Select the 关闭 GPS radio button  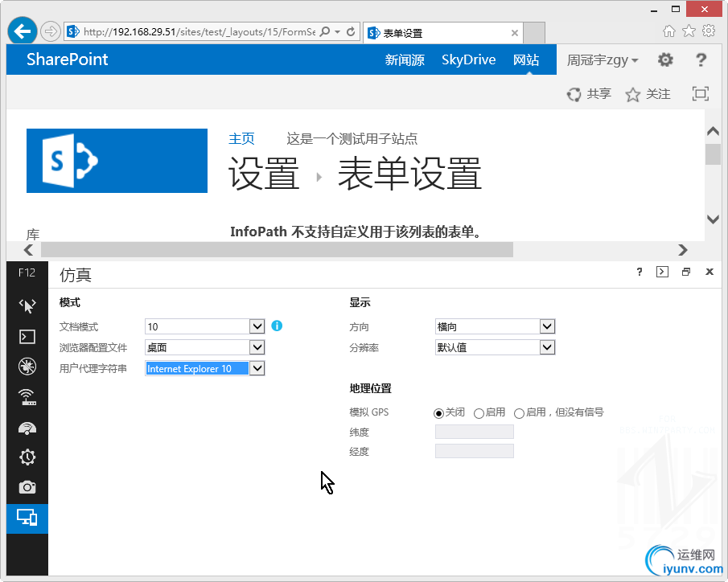tap(438, 413)
